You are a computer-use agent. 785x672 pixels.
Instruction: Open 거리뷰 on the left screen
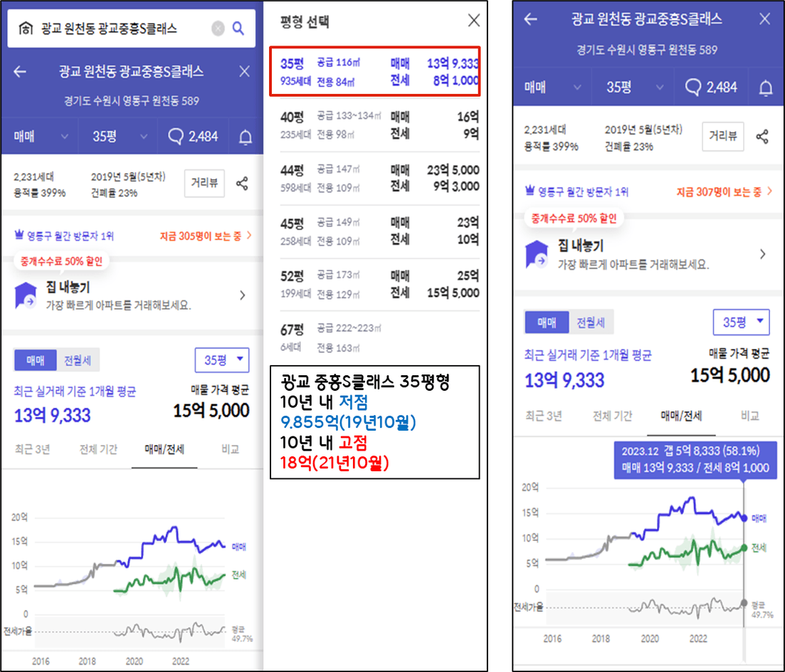204,183
